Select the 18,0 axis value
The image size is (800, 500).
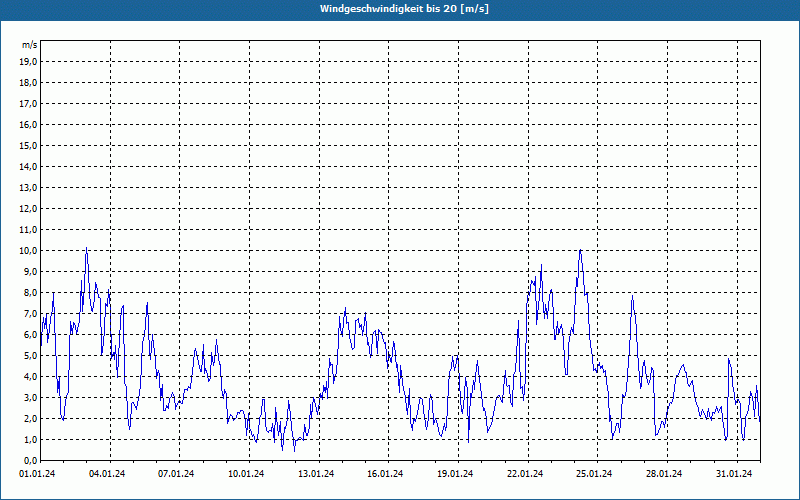[x=28, y=83]
